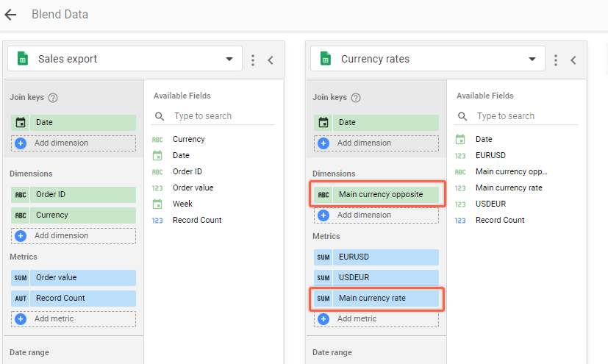Change AUT aggregation on Record Count metric

click(21, 298)
